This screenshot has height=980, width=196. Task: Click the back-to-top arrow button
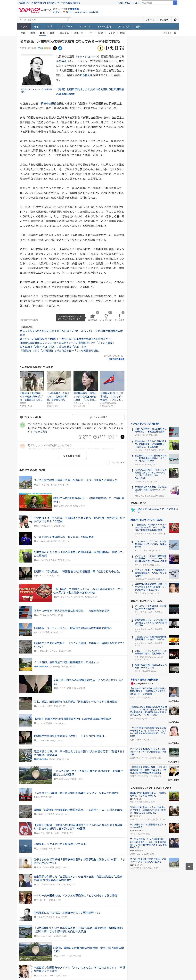point(189,867)
